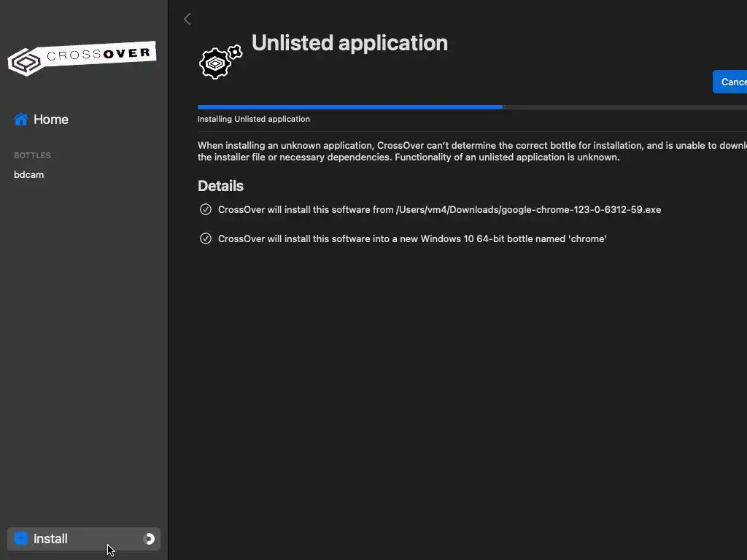Click the spinner on the Install item
Image resolution: width=747 pixels, height=560 pixels.
click(150, 539)
